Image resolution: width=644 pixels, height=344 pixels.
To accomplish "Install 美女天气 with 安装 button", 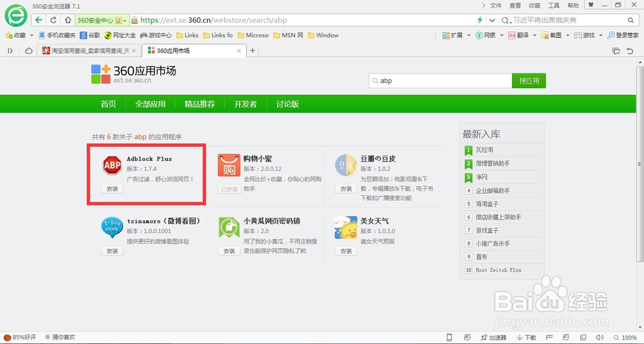I will click(x=346, y=251).
